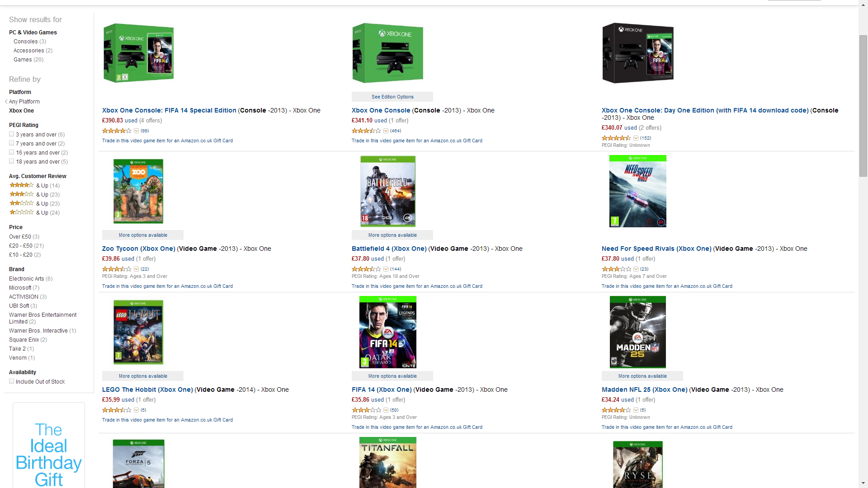This screenshot has width=868, height=488.
Task: Open FIFA 14 game cover thumbnail
Action: point(388,332)
